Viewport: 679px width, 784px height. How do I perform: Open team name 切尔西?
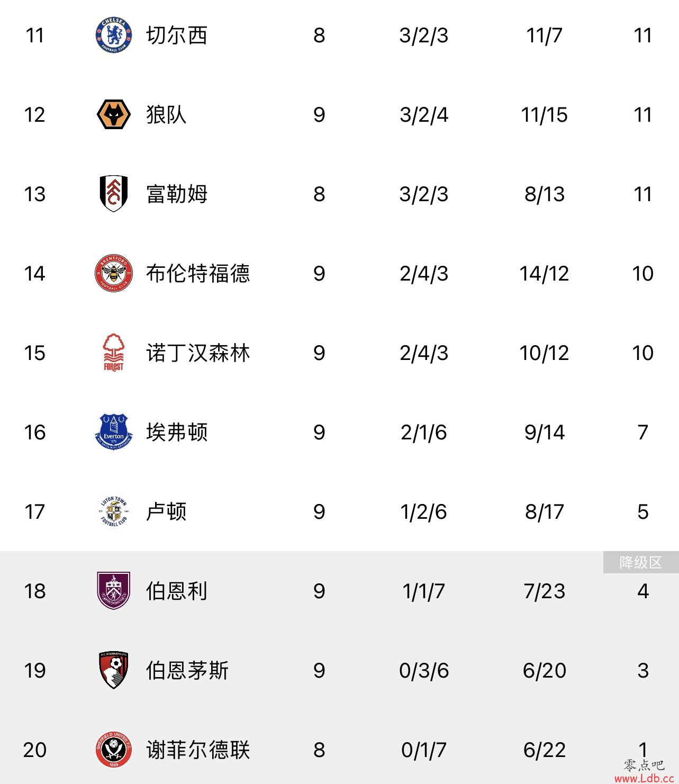(x=177, y=35)
